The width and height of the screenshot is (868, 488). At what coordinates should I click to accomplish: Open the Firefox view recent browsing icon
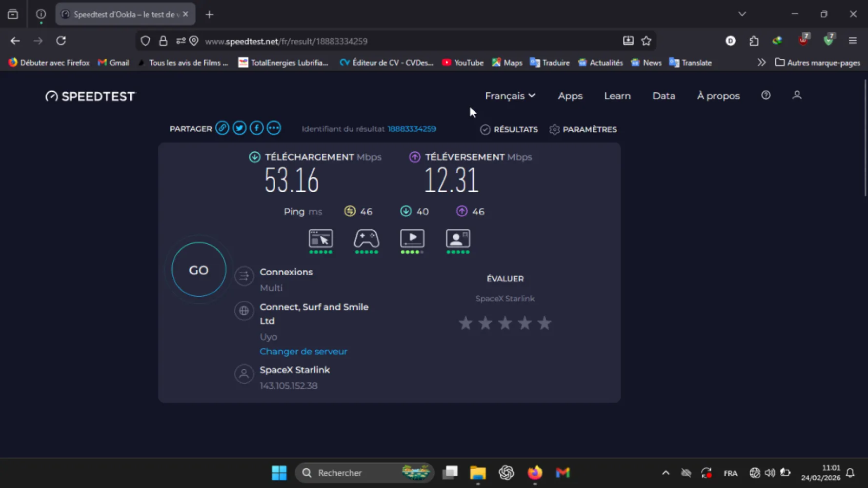point(13,14)
